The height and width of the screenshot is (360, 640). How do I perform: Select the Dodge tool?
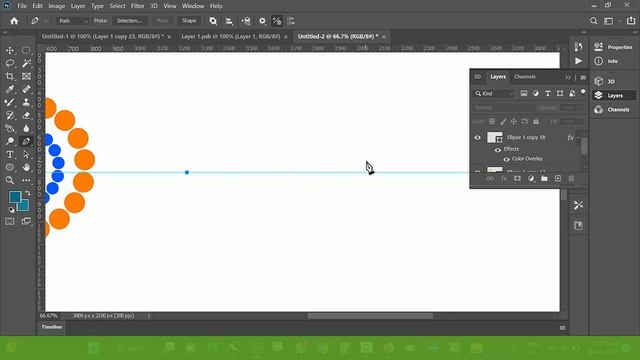point(10,142)
